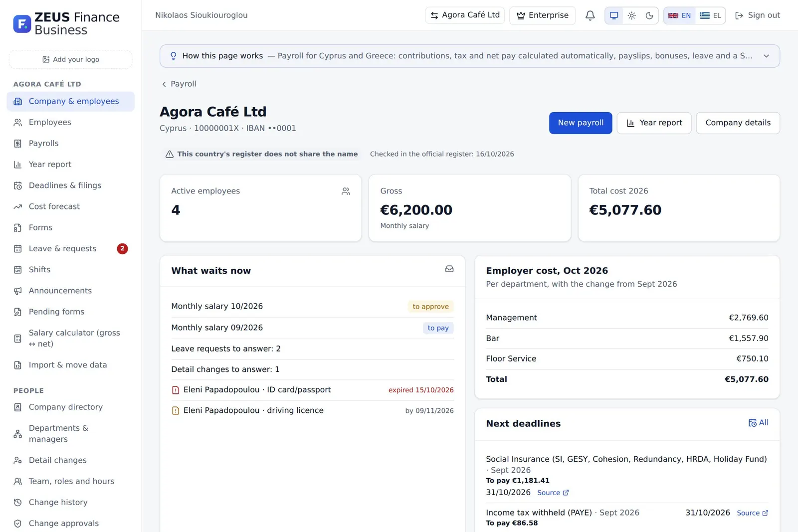Screen dimensions: 798x532
Task: Click the Company directory icon
Action: click(x=18, y=407)
